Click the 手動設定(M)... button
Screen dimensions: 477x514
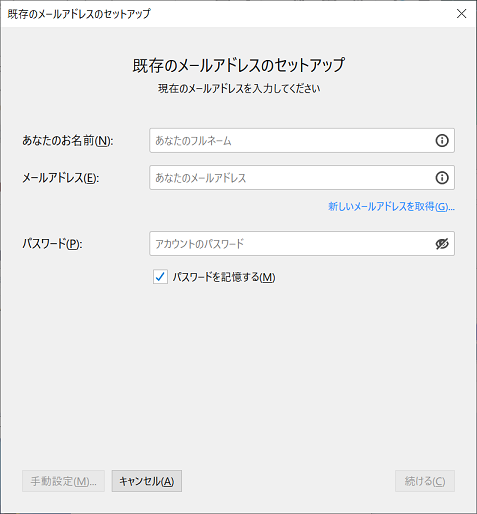click(63, 481)
